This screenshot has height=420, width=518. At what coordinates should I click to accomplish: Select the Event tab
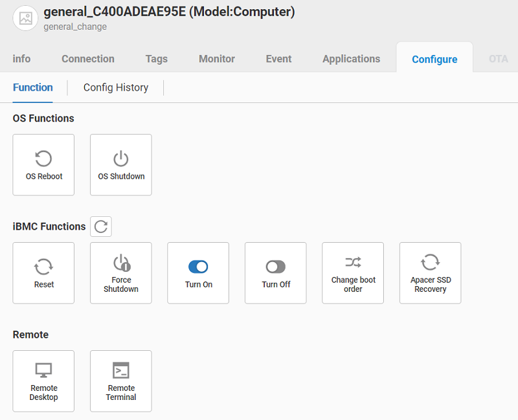(x=278, y=59)
